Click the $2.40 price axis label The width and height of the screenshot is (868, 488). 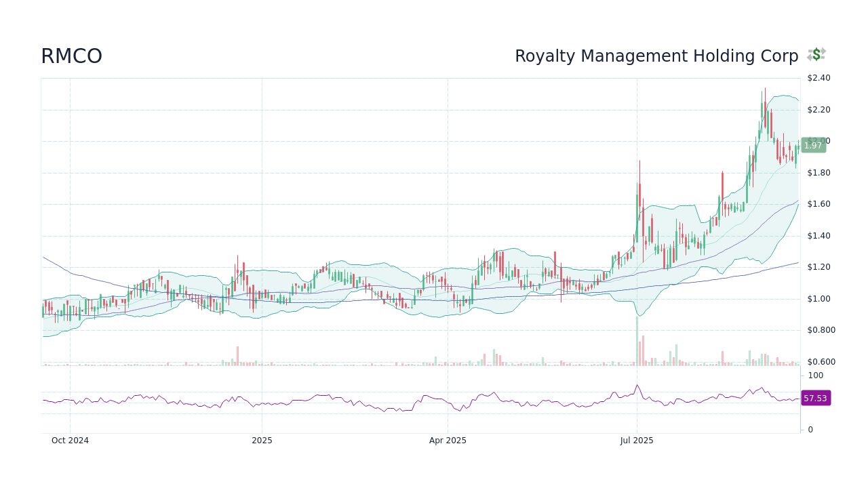coord(818,77)
